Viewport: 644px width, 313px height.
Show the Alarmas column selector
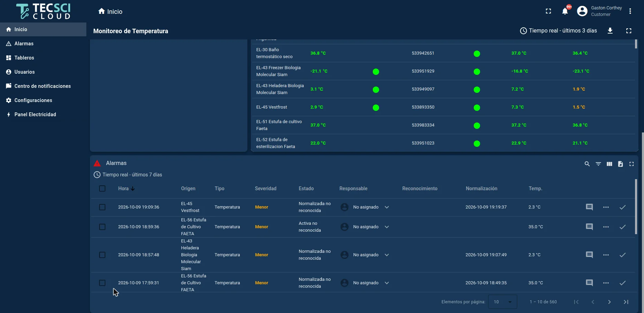[x=609, y=164]
